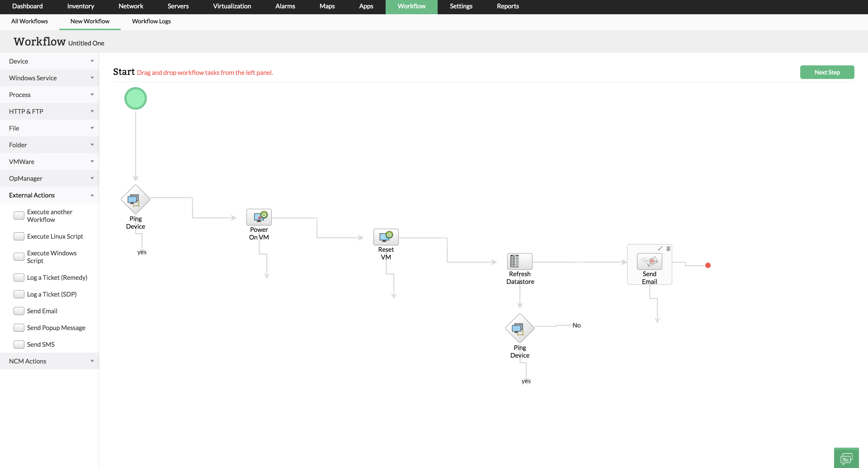Open the Alarms menu in top navigation
Image resolution: width=868 pixels, height=468 pixels.
(285, 6)
